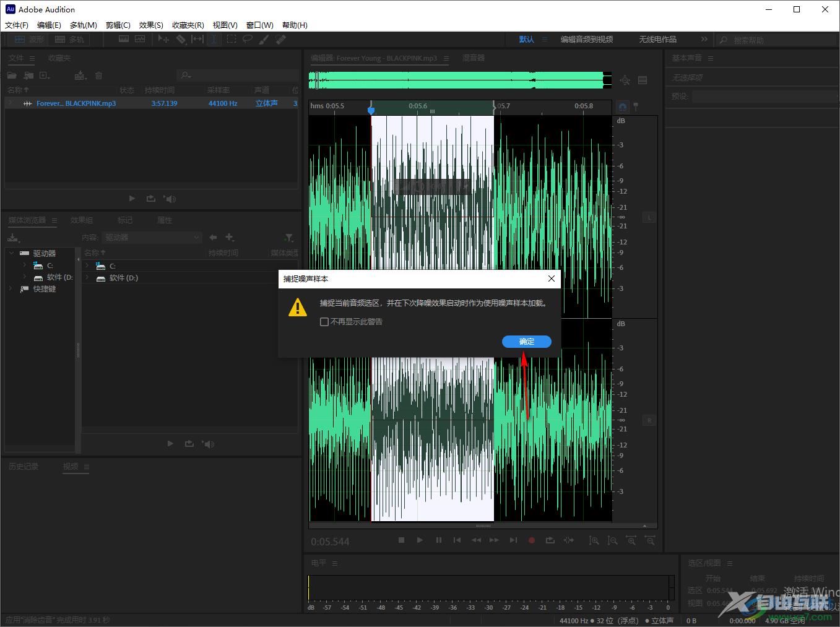Viewport: 840px width, 627px height.
Task: Open the 效果(S) menu
Action: click(151, 25)
